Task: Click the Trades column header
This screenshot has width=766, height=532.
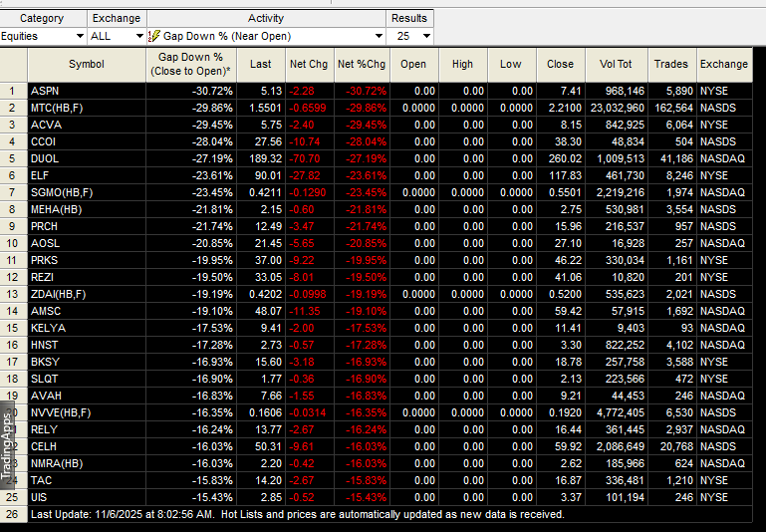Action: coord(671,65)
